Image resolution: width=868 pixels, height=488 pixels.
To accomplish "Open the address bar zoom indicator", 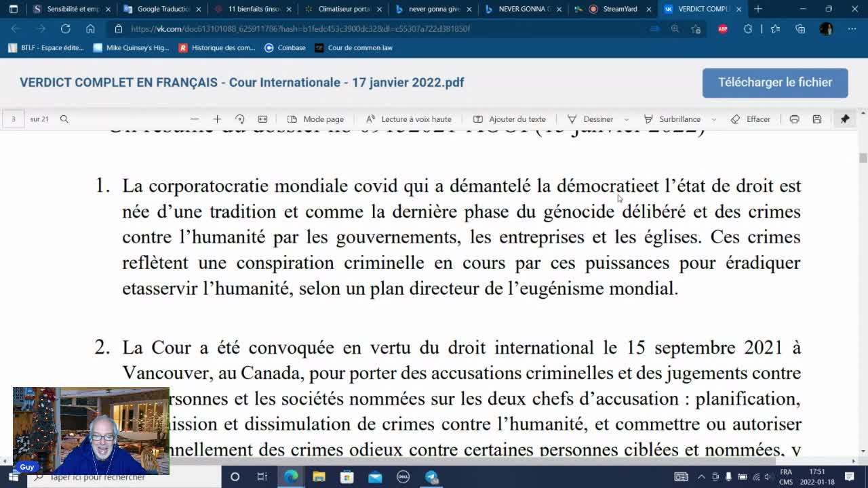I will click(675, 29).
